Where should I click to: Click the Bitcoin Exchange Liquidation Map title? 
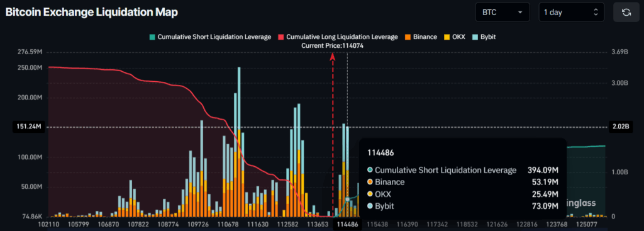coord(92,13)
